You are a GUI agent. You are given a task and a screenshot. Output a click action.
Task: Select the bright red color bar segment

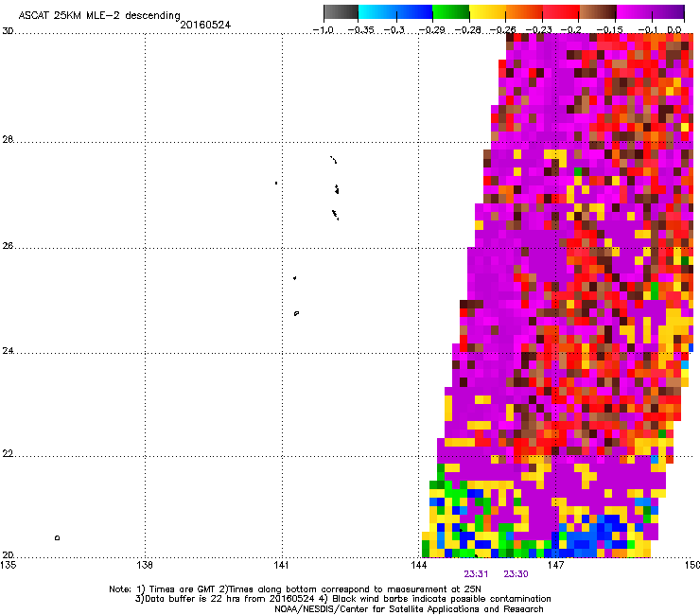[x=561, y=12]
